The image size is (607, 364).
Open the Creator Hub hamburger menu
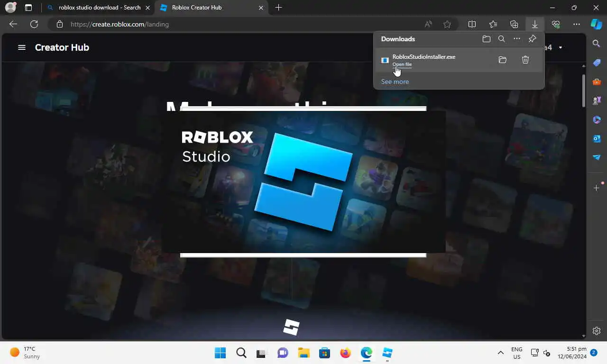click(x=22, y=47)
